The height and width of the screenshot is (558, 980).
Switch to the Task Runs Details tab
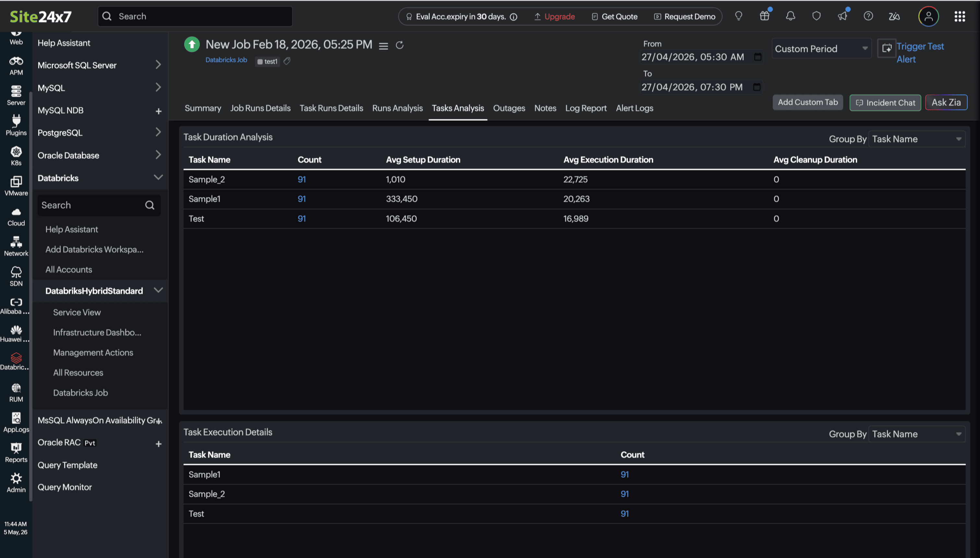(x=331, y=108)
